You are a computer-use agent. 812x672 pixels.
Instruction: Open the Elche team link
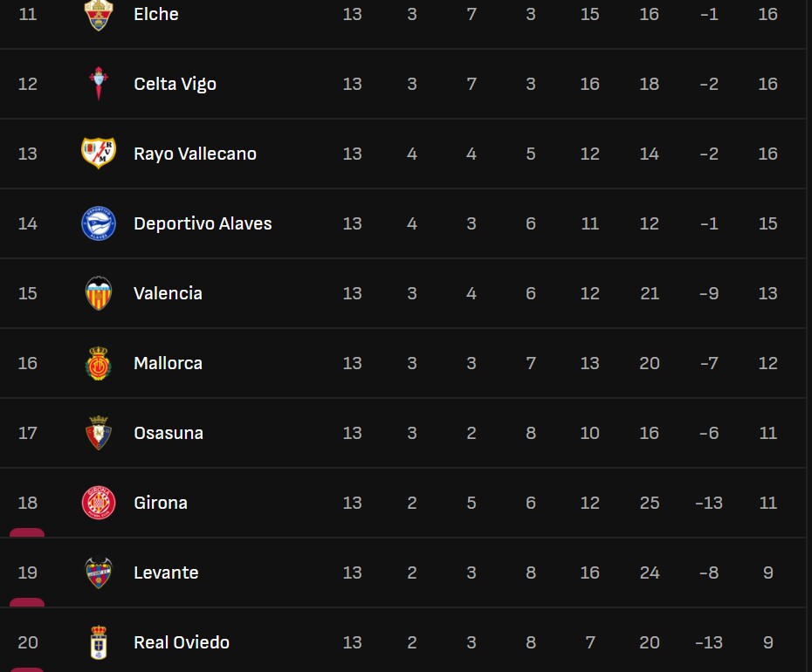(156, 14)
